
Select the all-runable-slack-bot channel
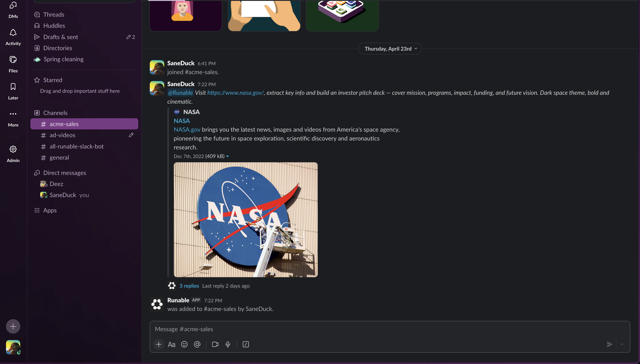tap(84, 146)
